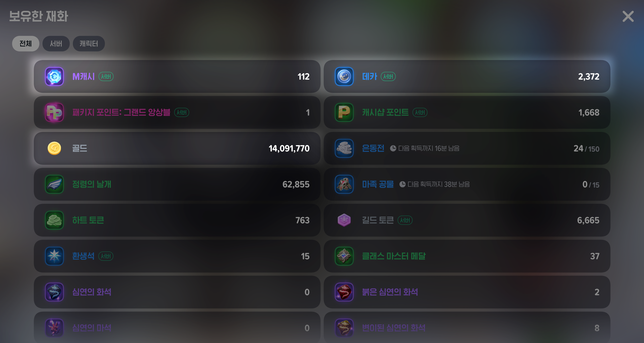Switch to the 서버 filter tab

[56, 44]
